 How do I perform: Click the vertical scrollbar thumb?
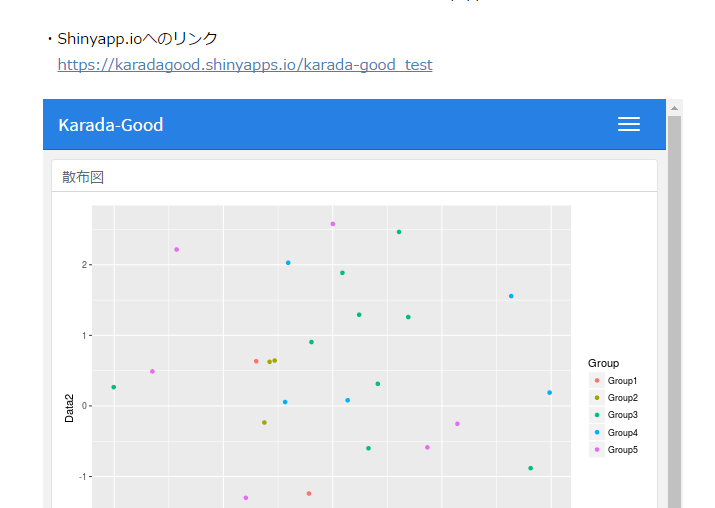[x=674, y=312]
